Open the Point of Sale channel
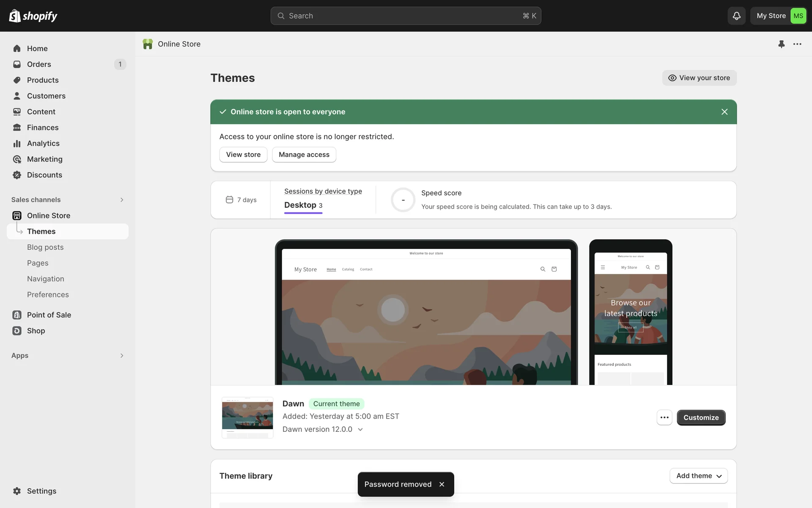This screenshot has width=812, height=508. (49, 315)
